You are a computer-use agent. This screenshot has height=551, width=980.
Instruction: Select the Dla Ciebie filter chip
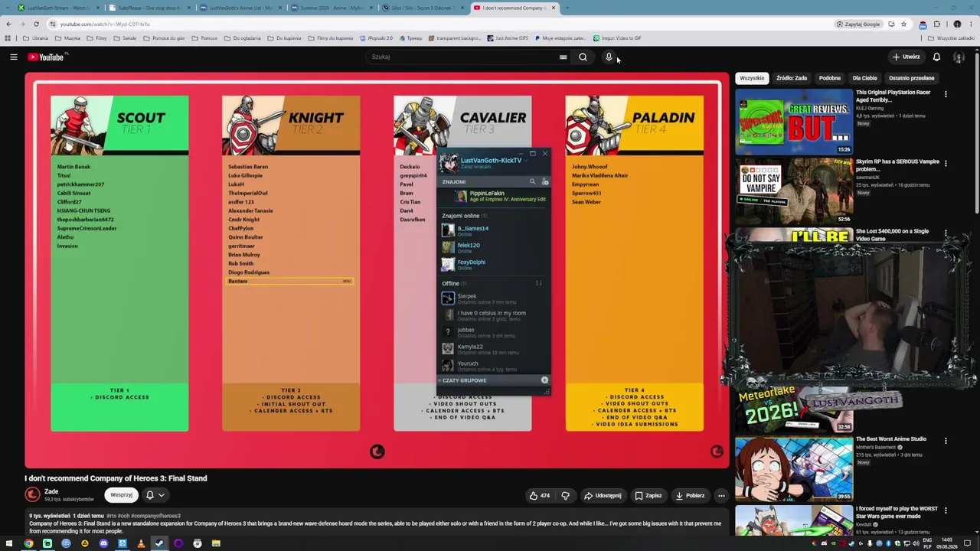864,78
